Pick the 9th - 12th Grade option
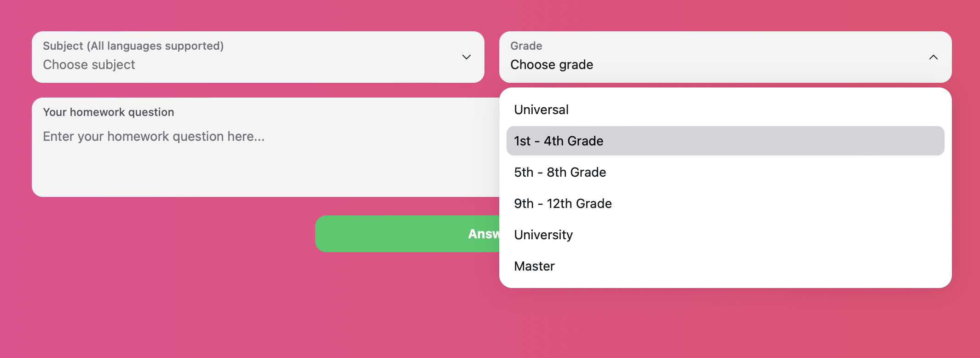This screenshot has width=980, height=358. [x=725, y=203]
